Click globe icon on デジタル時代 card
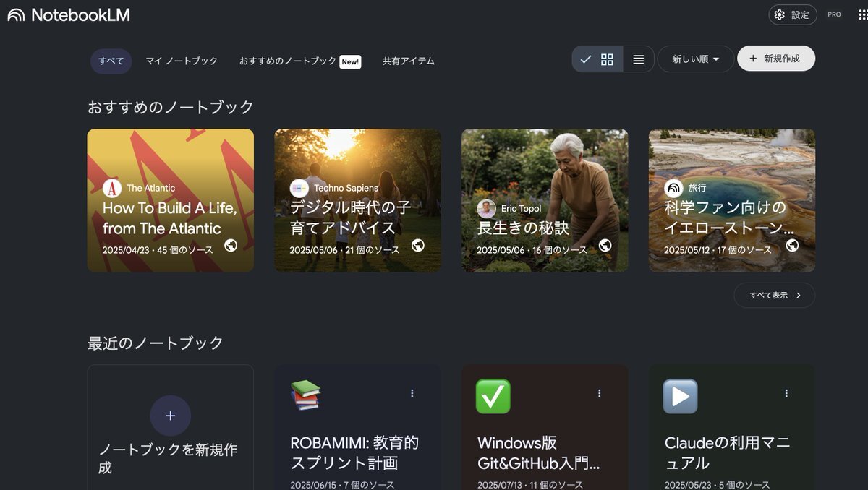 417,245
